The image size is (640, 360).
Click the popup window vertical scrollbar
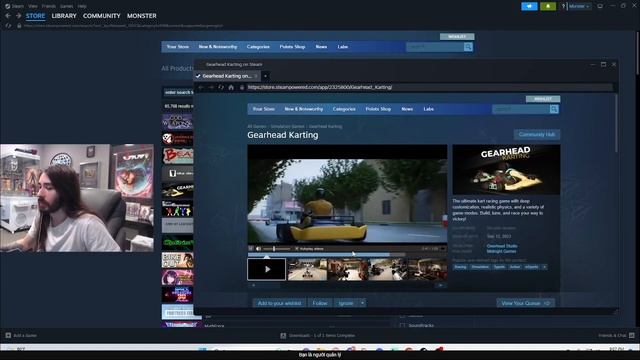click(x=616, y=124)
